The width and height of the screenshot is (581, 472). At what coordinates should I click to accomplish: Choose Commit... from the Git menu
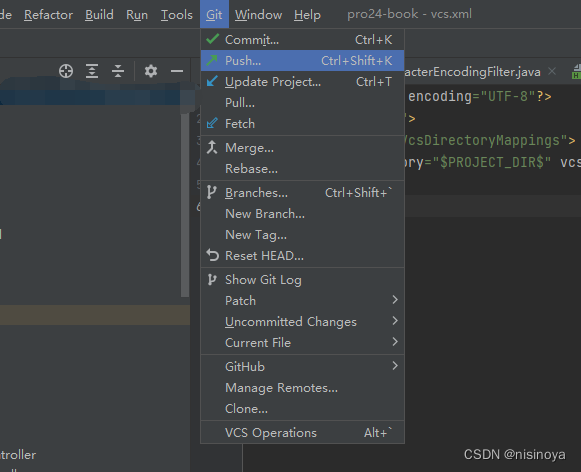(x=302, y=39)
